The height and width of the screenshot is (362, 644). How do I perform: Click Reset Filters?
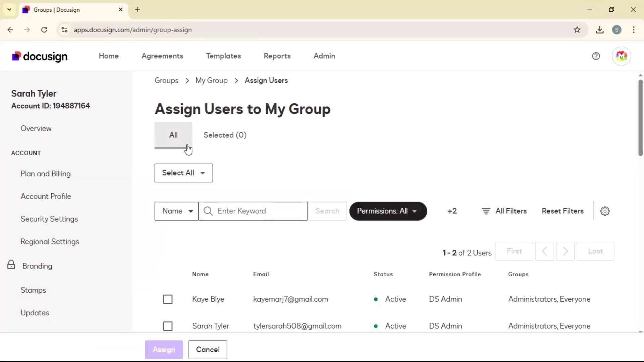(x=562, y=211)
